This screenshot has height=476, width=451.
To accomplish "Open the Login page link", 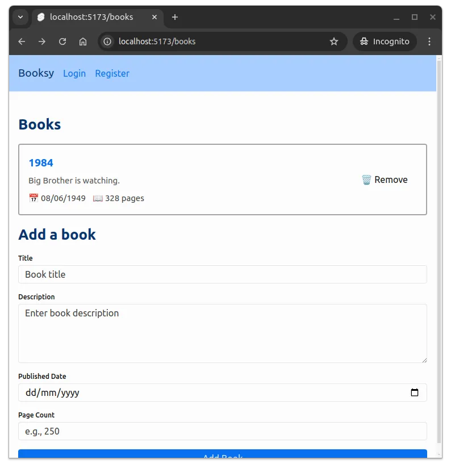I will (74, 73).
